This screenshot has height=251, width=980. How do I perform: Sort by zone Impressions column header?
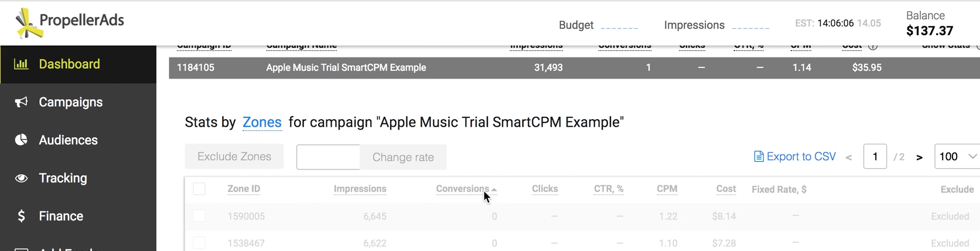point(360,189)
